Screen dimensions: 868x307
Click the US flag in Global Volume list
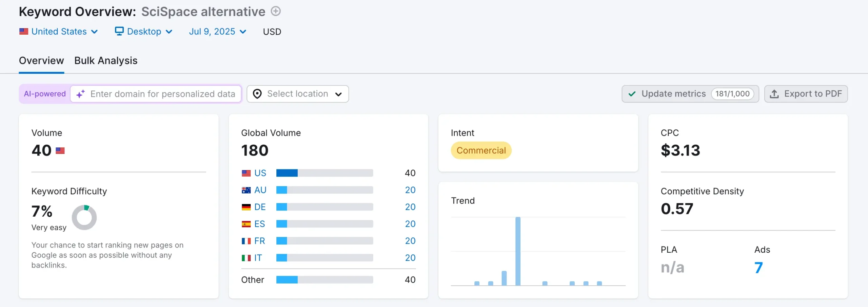pyautogui.click(x=246, y=173)
